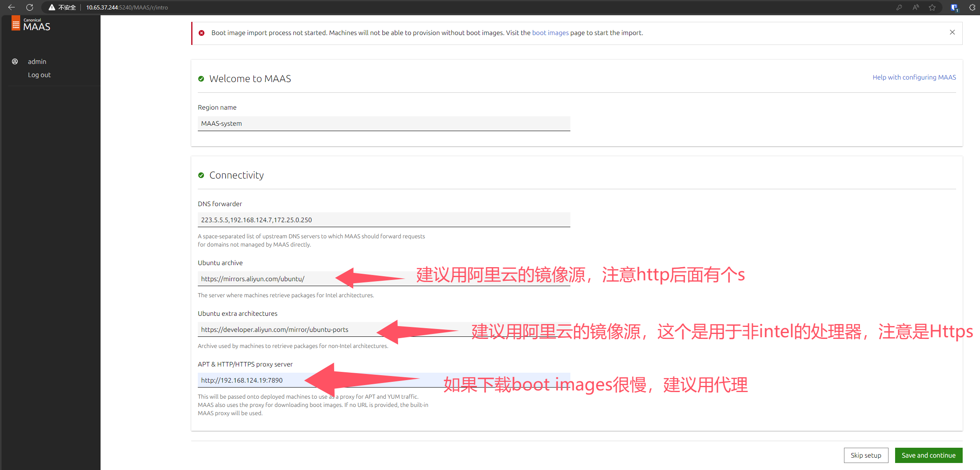Click the green checkmark beside Welcome to MAAS
Screen dimensions: 980x470
[202, 78]
